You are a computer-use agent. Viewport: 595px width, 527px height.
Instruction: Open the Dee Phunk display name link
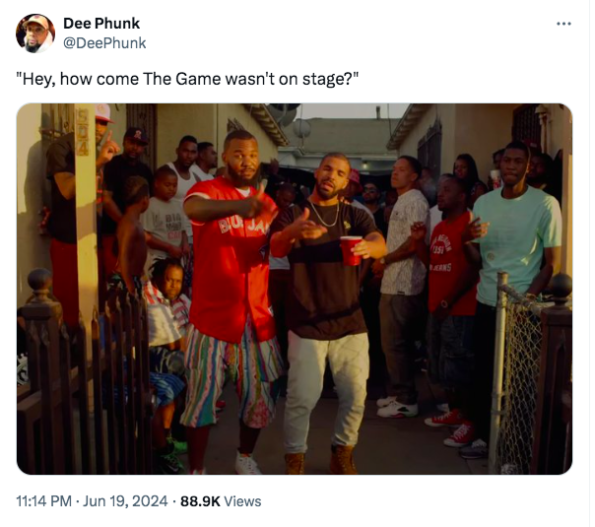coord(101,24)
